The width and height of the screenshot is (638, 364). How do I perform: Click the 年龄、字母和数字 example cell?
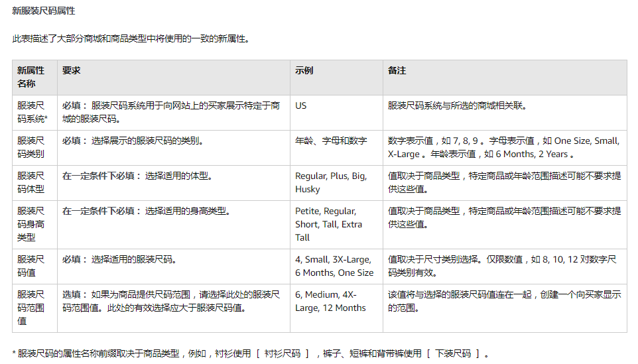click(336, 148)
